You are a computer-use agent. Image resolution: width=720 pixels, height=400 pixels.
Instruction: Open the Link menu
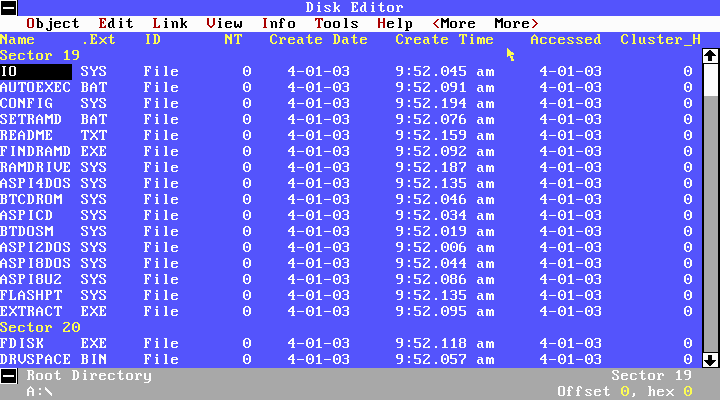click(170, 23)
